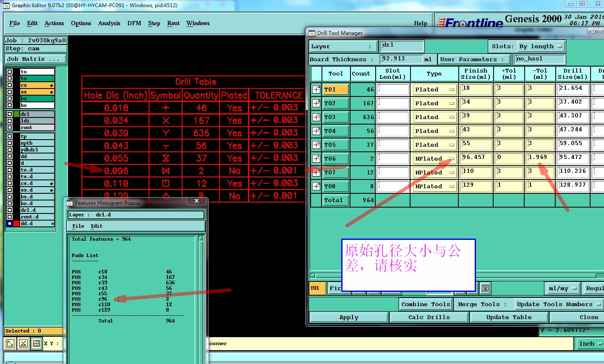Select the T06 tool button
The width and height of the screenshot is (604, 364).
[335, 159]
